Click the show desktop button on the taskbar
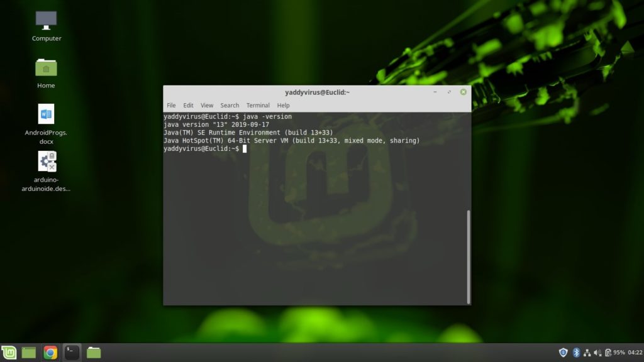The width and height of the screenshot is (644, 362). [x=29, y=352]
